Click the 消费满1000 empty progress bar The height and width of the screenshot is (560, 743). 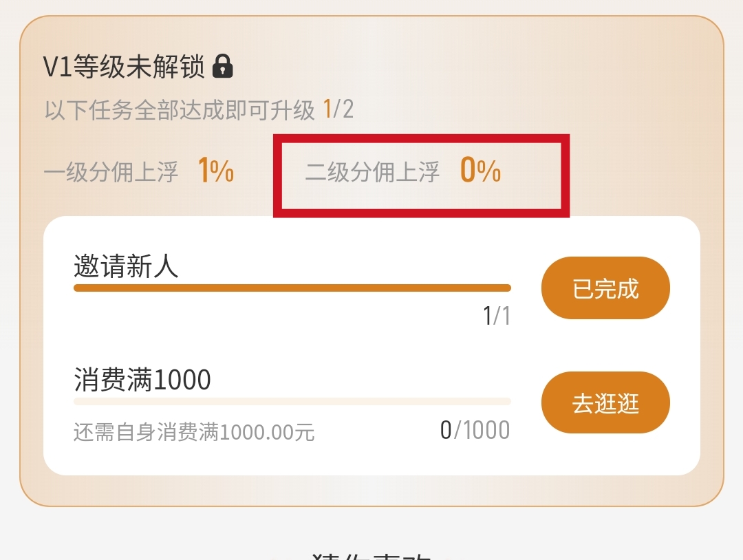pyautogui.click(x=292, y=402)
